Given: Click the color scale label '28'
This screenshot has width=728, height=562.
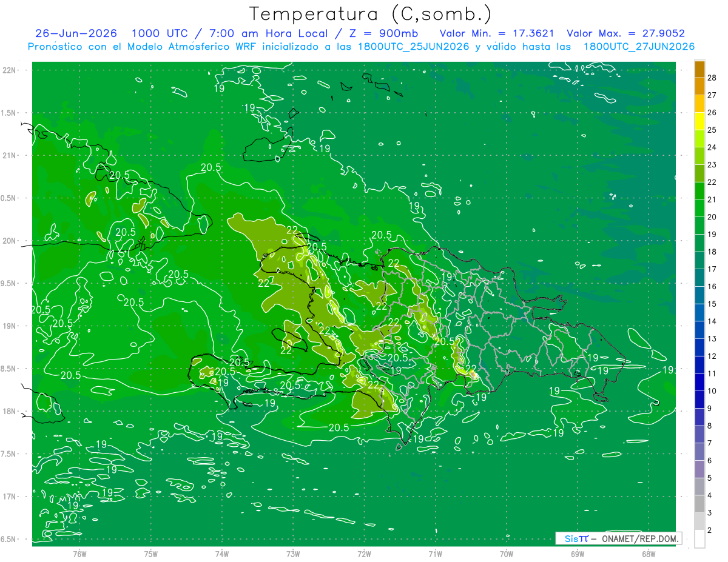Looking at the screenshot, I should point(712,78).
